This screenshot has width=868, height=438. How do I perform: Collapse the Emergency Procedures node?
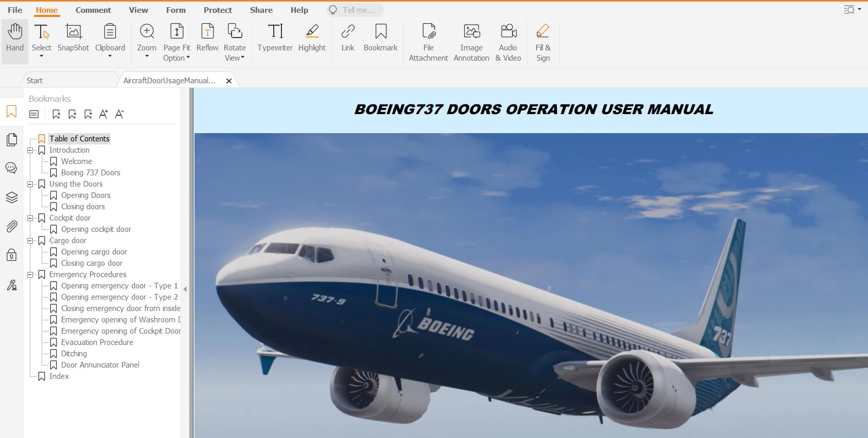point(30,275)
